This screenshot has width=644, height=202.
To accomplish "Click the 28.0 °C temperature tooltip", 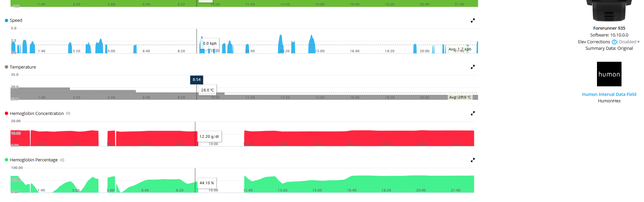I will (x=208, y=90).
